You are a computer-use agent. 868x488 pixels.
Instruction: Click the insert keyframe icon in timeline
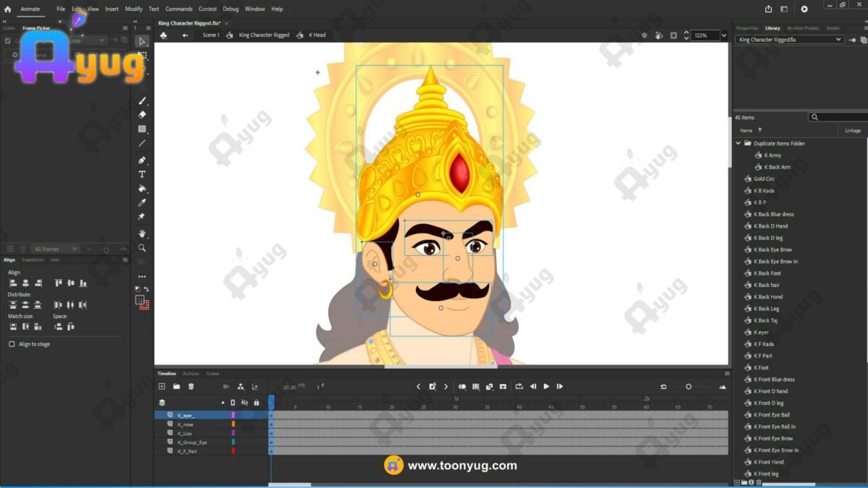(432, 387)
